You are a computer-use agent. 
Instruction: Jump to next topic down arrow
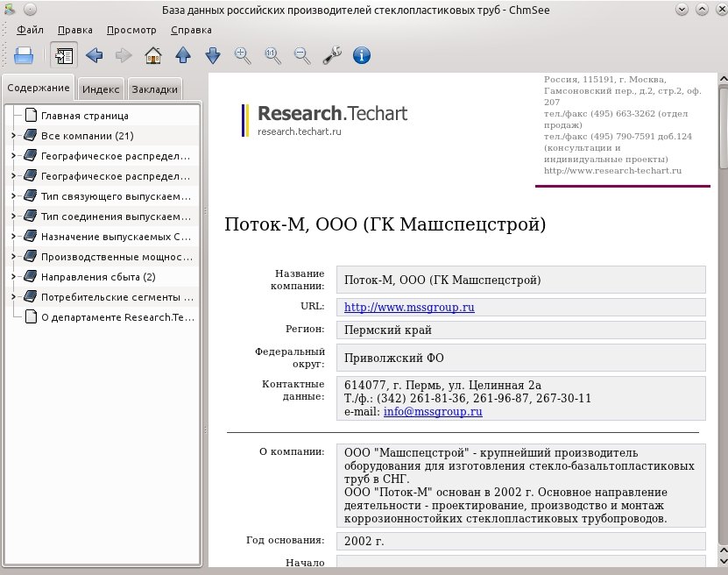213,56
